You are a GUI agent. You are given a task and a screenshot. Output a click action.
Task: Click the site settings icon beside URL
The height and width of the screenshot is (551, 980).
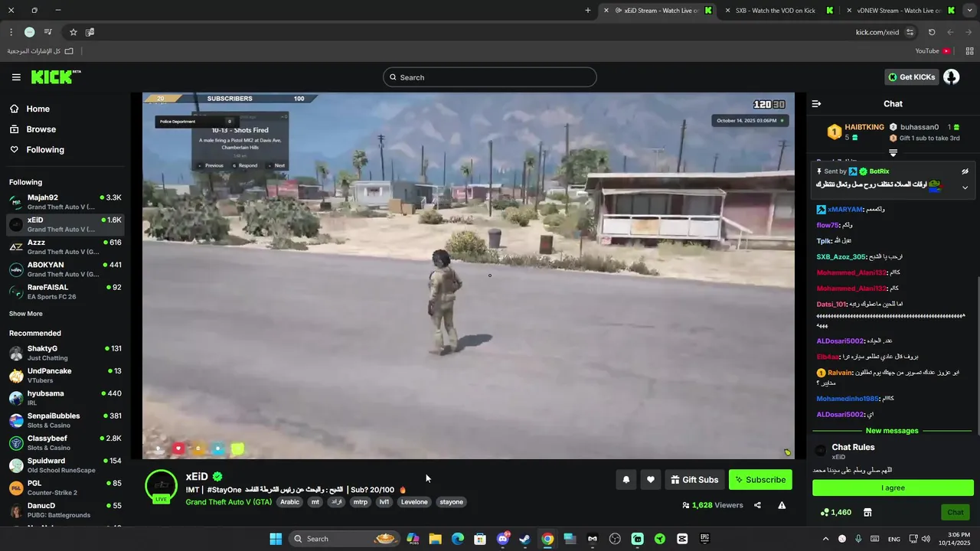point(910,32)
